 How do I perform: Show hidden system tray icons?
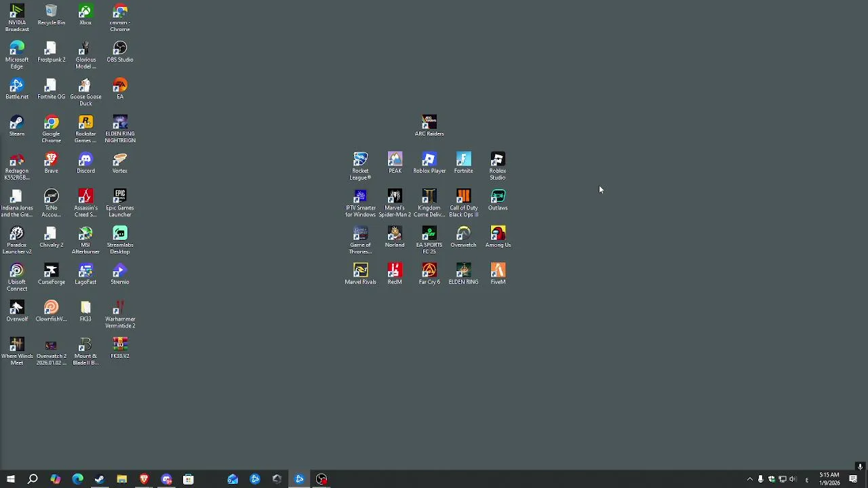coord(749,479)
